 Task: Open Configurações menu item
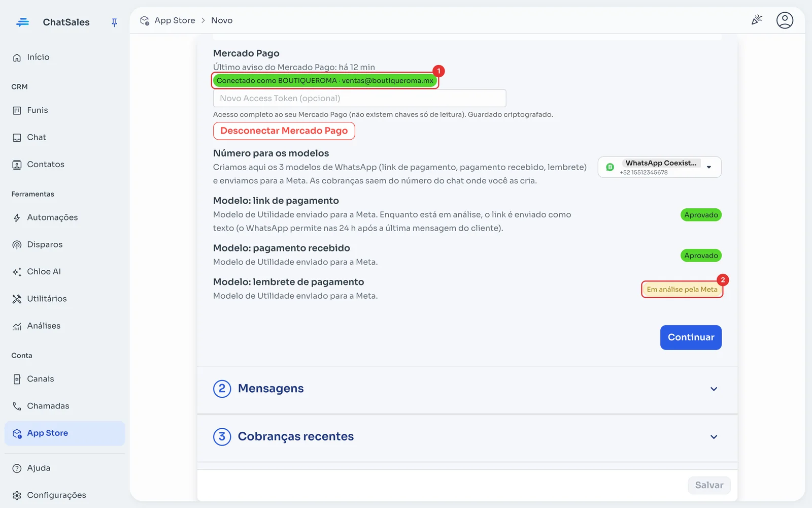click(x=64, y=495)
